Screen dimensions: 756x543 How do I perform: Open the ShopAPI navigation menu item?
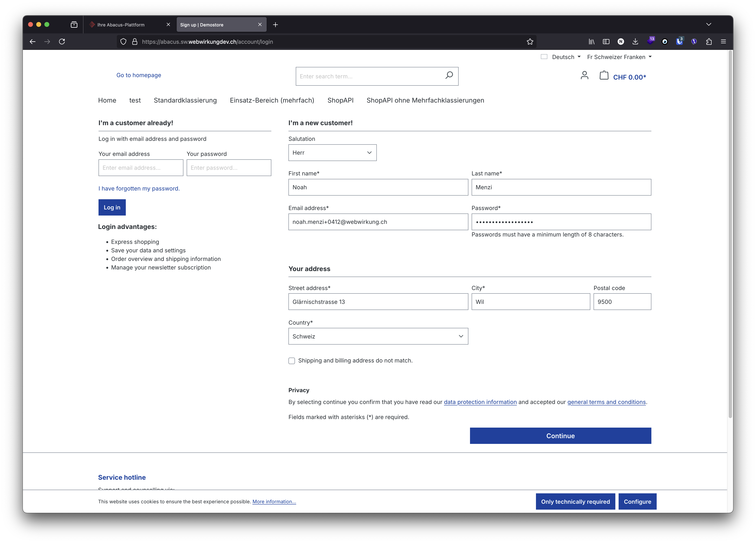click(340, 100)
